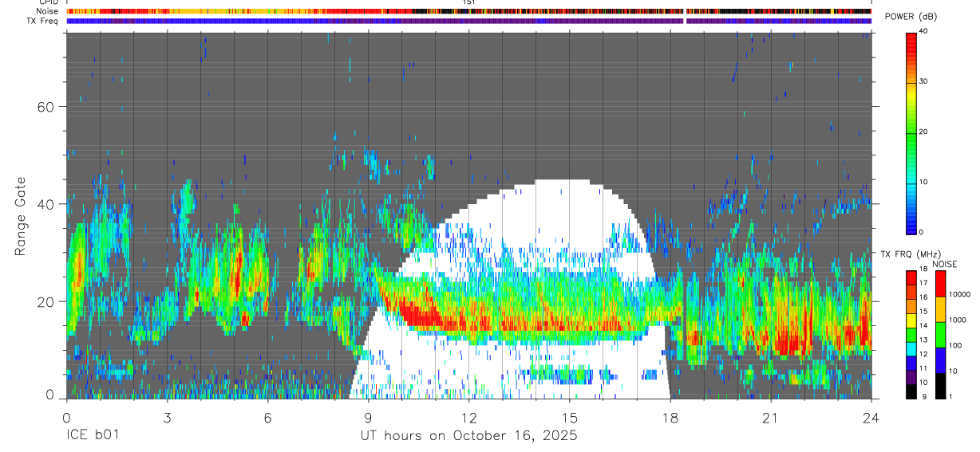Click the black 9–10 MHz segment in TX FRQ legend
980x452 pixels.
[911, 391]
